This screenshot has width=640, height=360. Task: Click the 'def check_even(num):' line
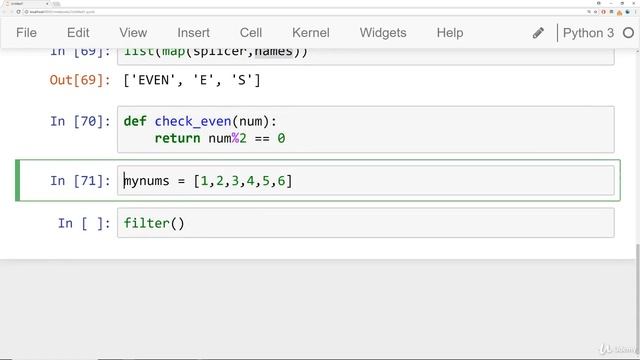coord(200,122)
